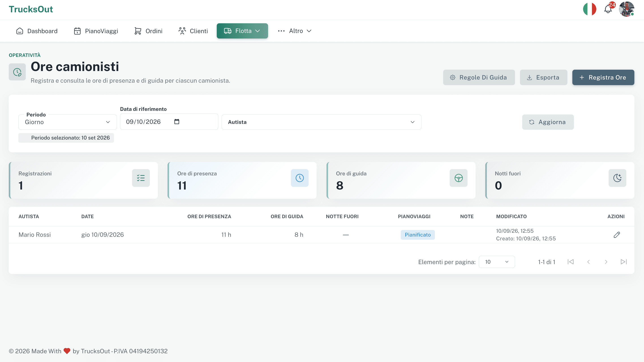This screenshot has height=362, width=644.
Task: Click the Mario Rossi driver name
Action: point(34,235)
